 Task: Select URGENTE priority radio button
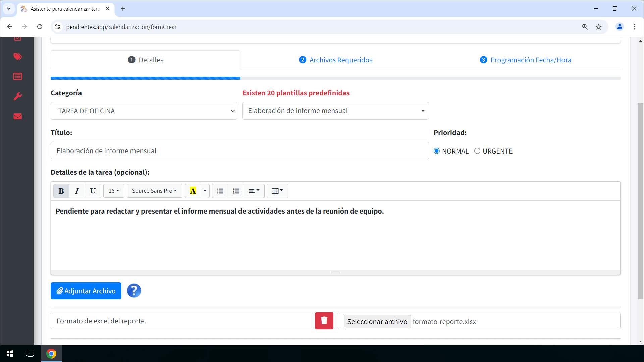(x=477, y=151)
